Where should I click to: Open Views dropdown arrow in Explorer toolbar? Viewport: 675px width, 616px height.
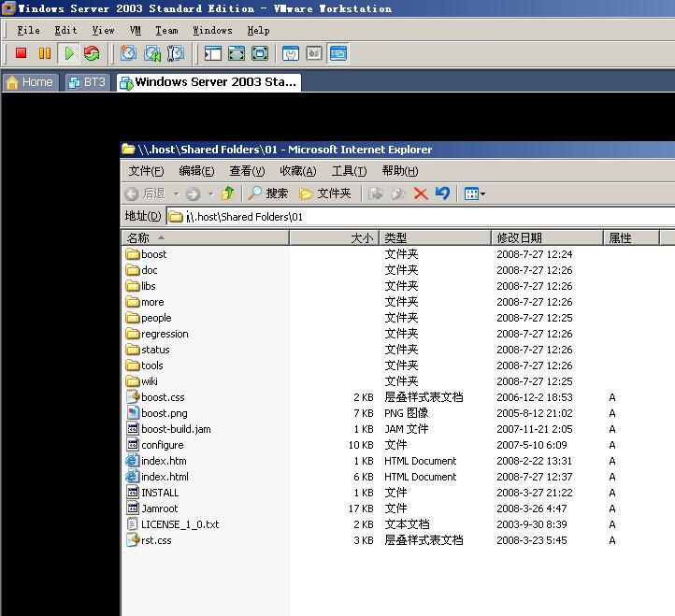pos(482,194)
